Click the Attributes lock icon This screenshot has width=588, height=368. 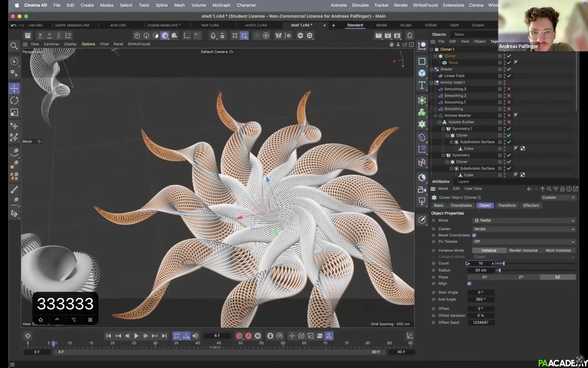click(562, 189)
